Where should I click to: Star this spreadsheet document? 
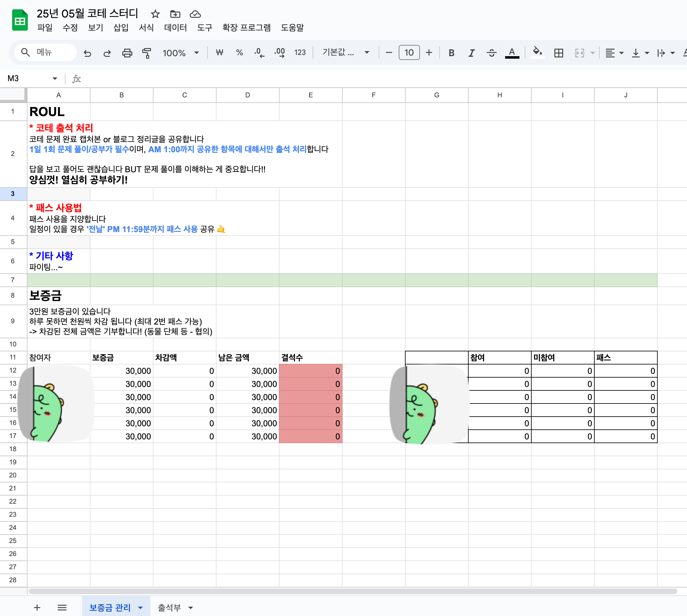click(155, 14)
